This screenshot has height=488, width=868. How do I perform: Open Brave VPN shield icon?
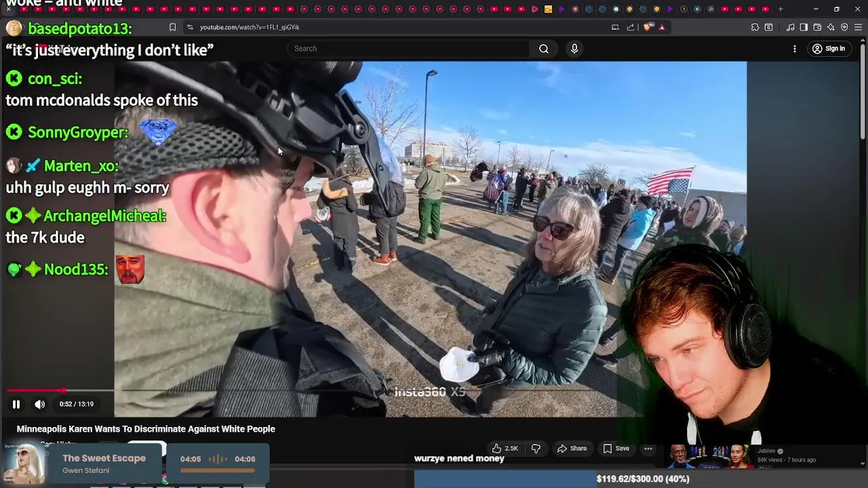coord(844,27)
